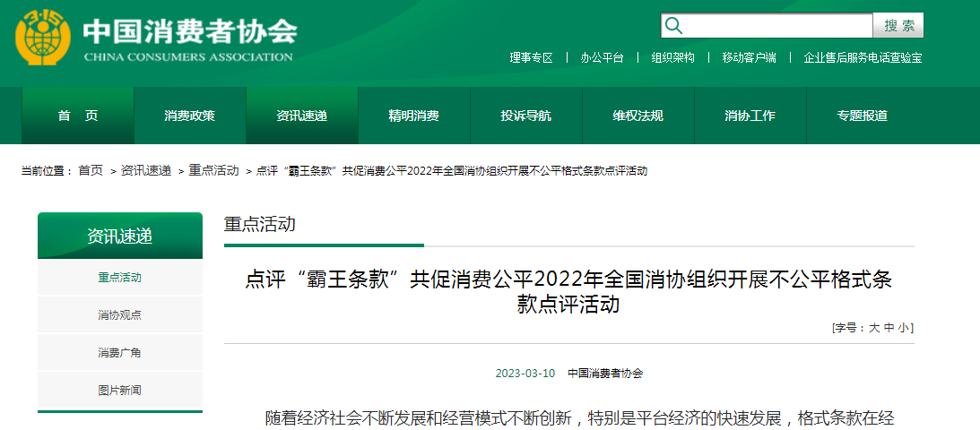
Task: Open the 理事专区 link
Action: 532,57
